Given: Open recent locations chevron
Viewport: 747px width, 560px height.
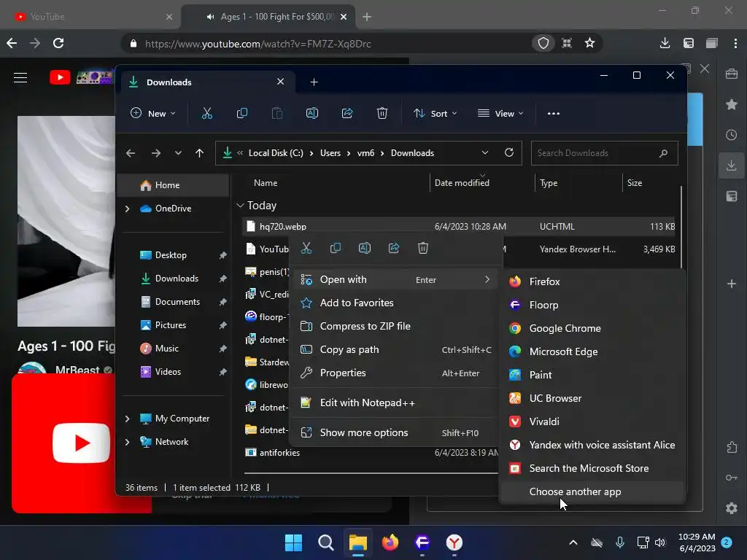Looking at the screenshot, I should pyautogui.click(x=178, y=153).
